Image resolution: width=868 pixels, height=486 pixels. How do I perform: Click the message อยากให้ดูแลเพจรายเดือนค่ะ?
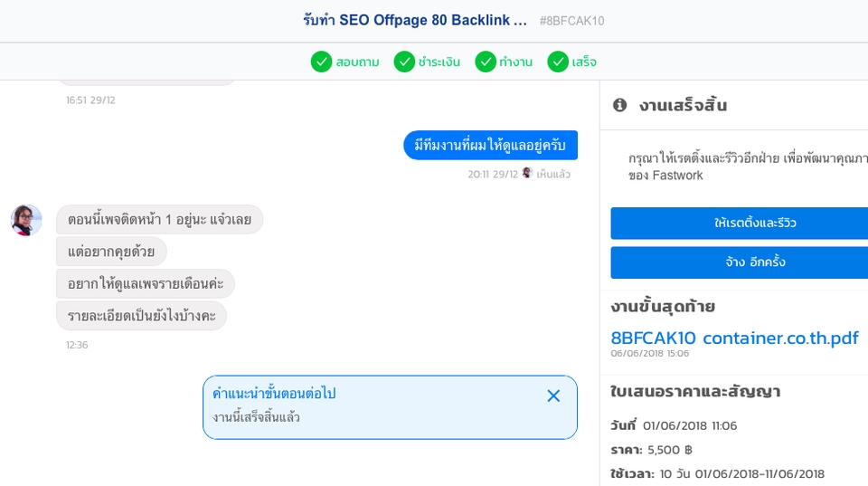(x=146, y=284)
